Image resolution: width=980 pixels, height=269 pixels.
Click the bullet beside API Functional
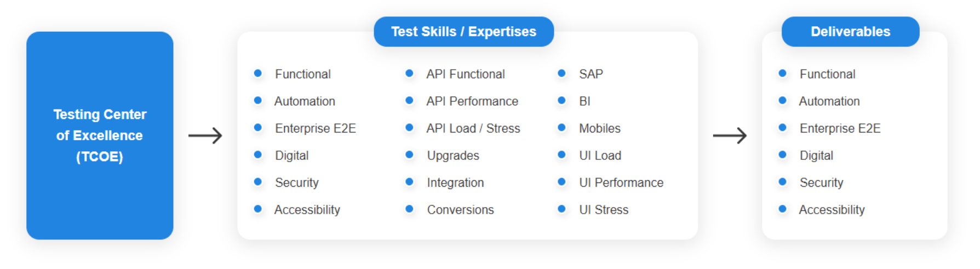pos(409,73)
